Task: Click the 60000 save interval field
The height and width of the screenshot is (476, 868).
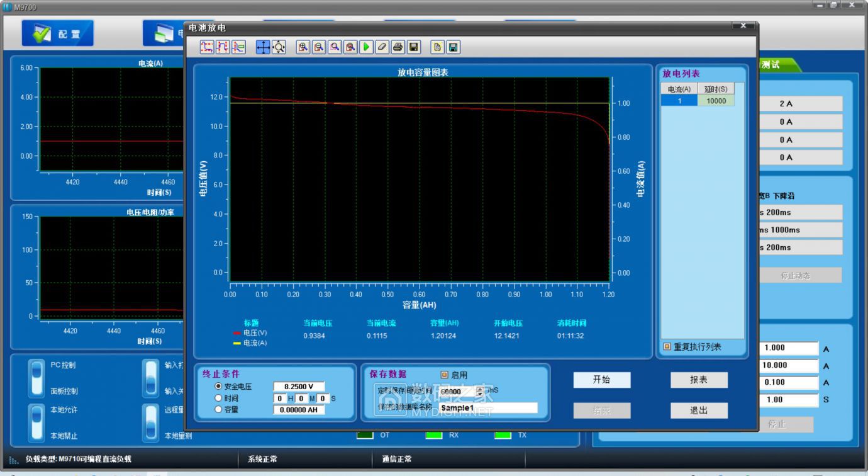Action: point(457,391)
